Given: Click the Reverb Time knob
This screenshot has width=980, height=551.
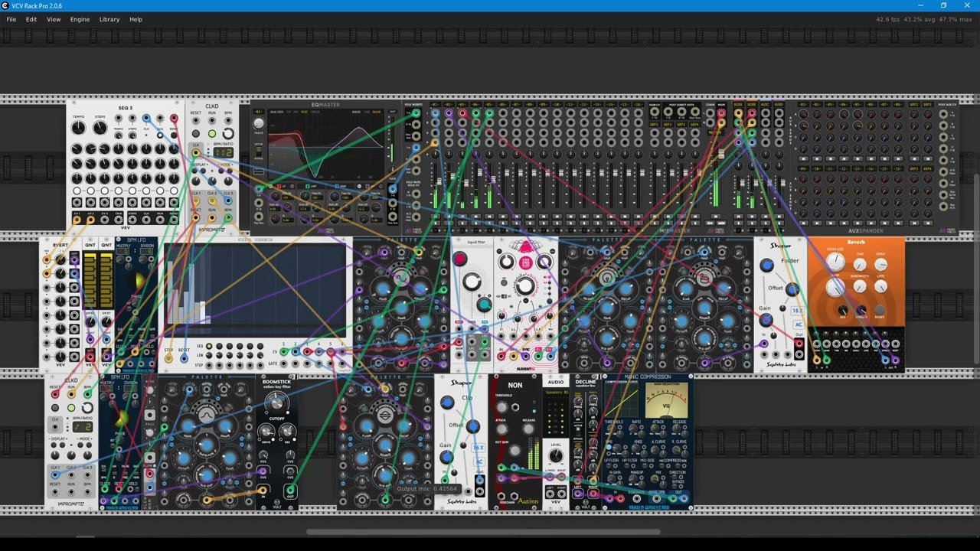Looking at the screenshot, I should click(860, 265).
